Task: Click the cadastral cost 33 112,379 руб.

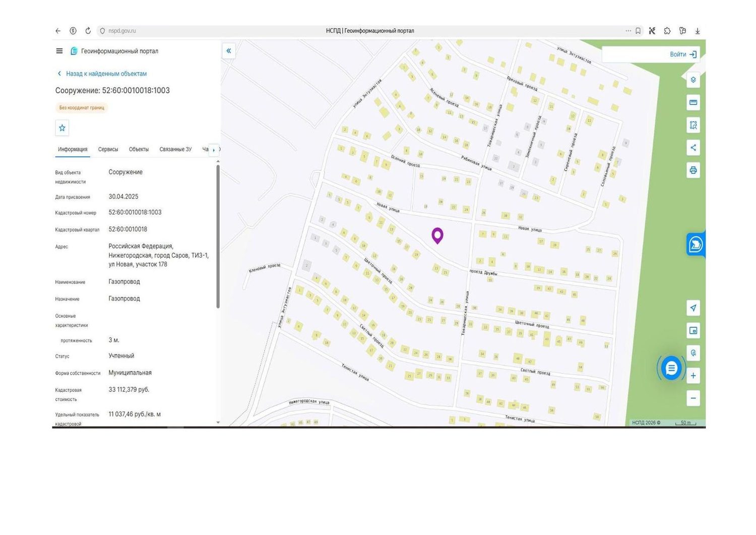Action: pos(129,390)
